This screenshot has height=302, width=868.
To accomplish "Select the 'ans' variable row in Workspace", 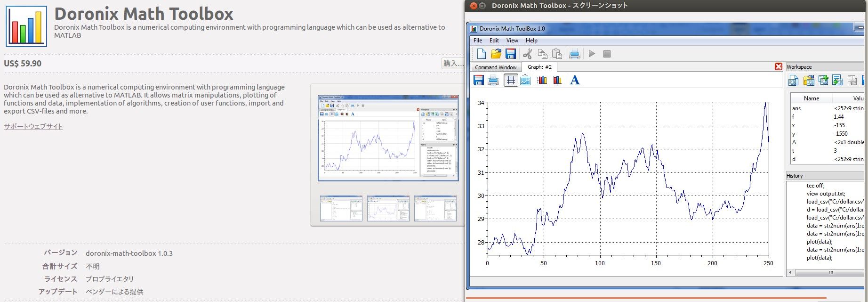I will [x=828, y=108].
